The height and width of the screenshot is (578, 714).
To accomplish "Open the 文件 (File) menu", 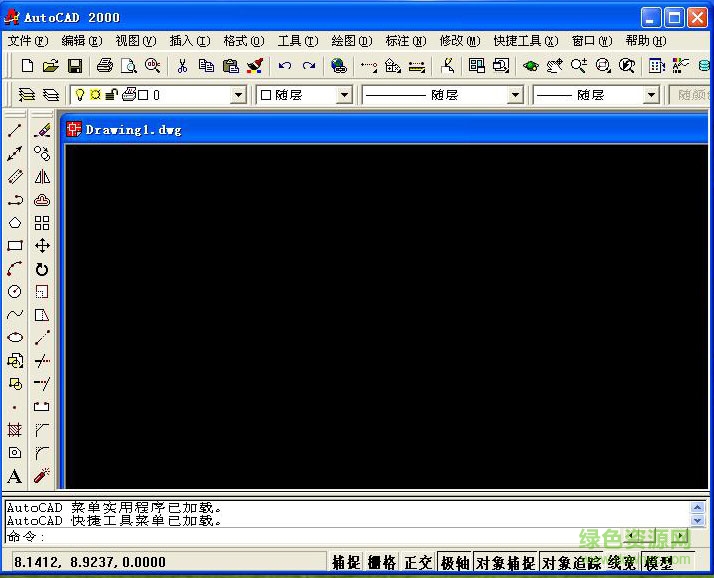I will click(27, 41).
